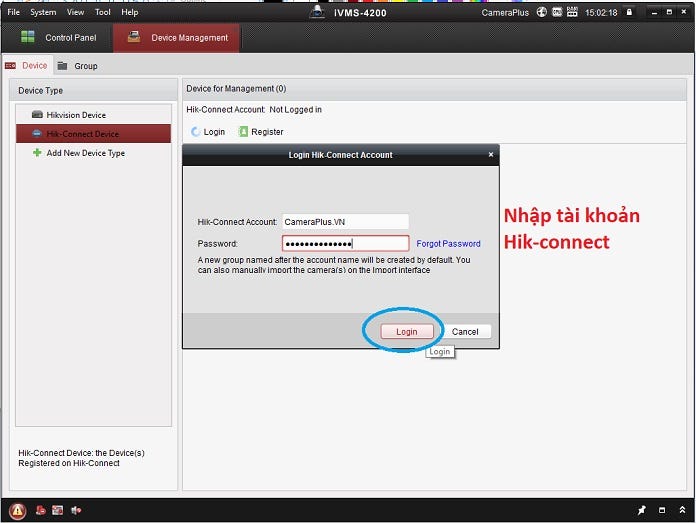Switch to the Device Management tab

click(176, 38)
